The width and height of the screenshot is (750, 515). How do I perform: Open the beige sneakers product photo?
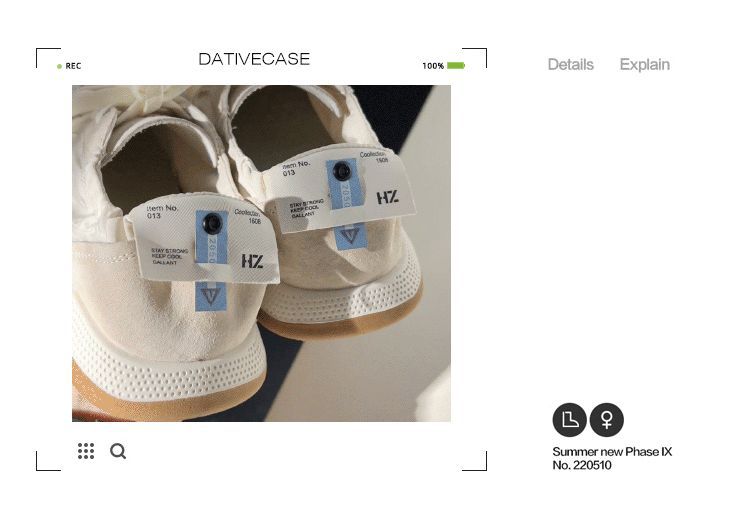pos(261,253)
